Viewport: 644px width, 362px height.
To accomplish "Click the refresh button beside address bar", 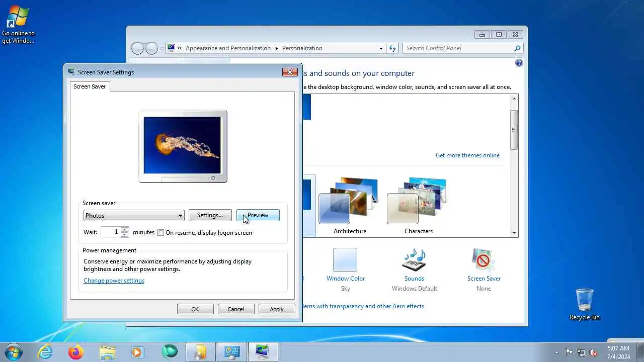I will pos(393,48).
